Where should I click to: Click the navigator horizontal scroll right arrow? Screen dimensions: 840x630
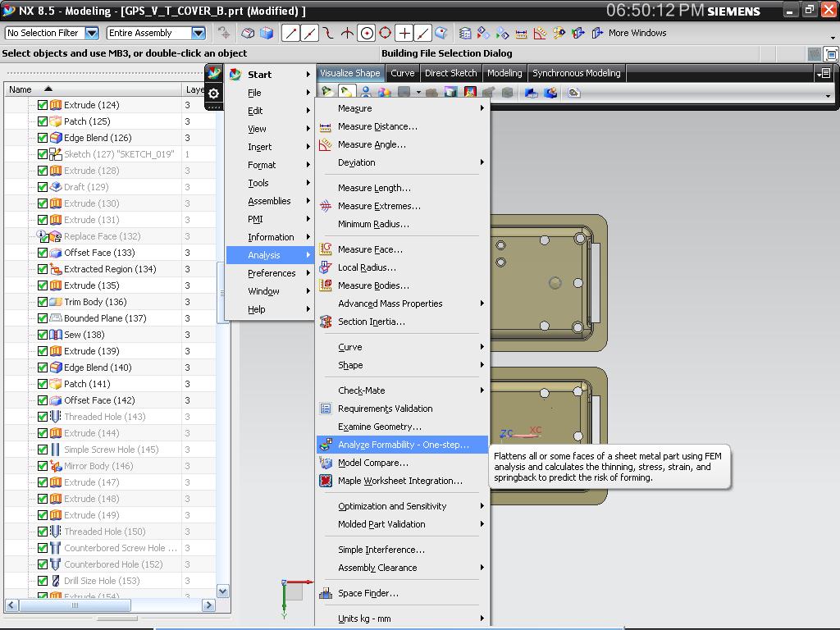(x=208, y=605)
